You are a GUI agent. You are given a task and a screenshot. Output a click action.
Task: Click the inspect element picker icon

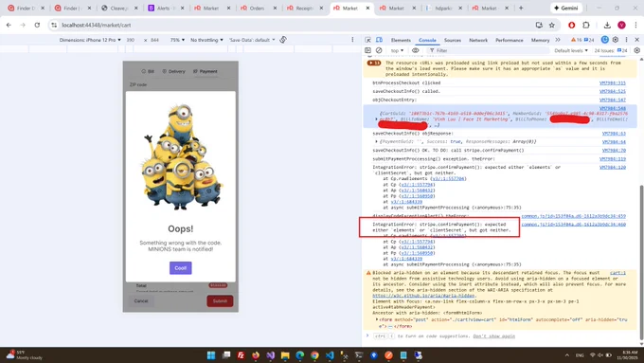pos(367,40)
